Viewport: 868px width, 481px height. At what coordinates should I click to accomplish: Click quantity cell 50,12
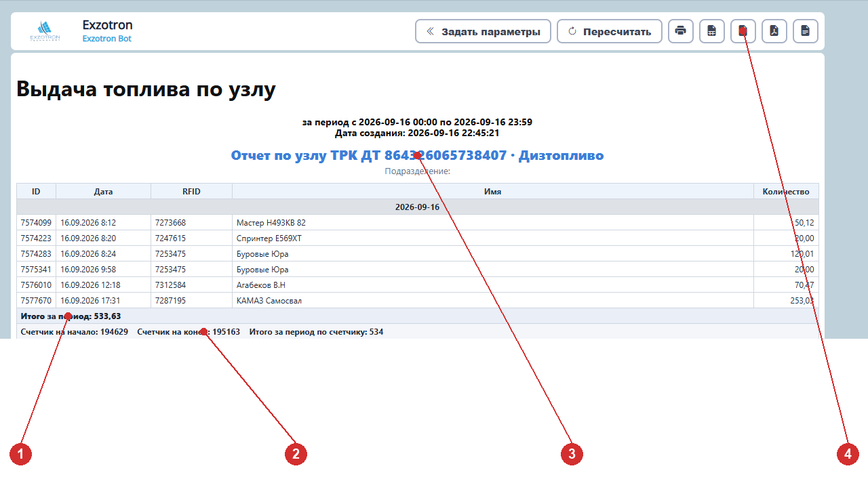(x=786, y=222)
